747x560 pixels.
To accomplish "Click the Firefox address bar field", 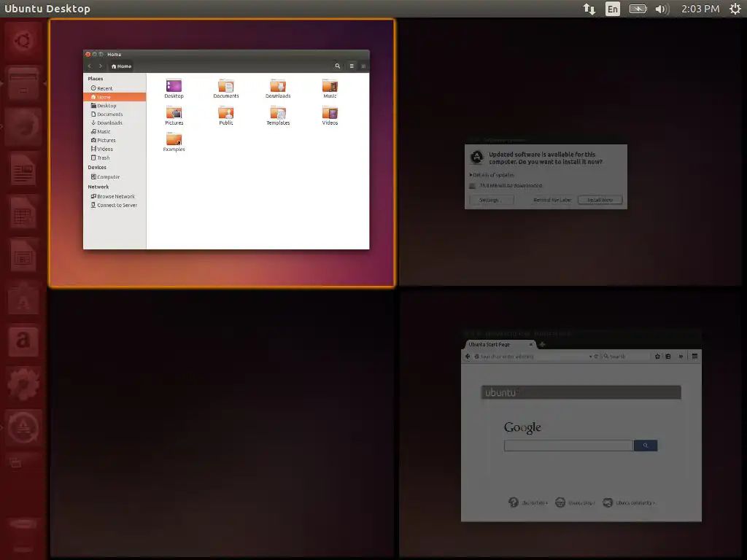I will tap(531, 356).
